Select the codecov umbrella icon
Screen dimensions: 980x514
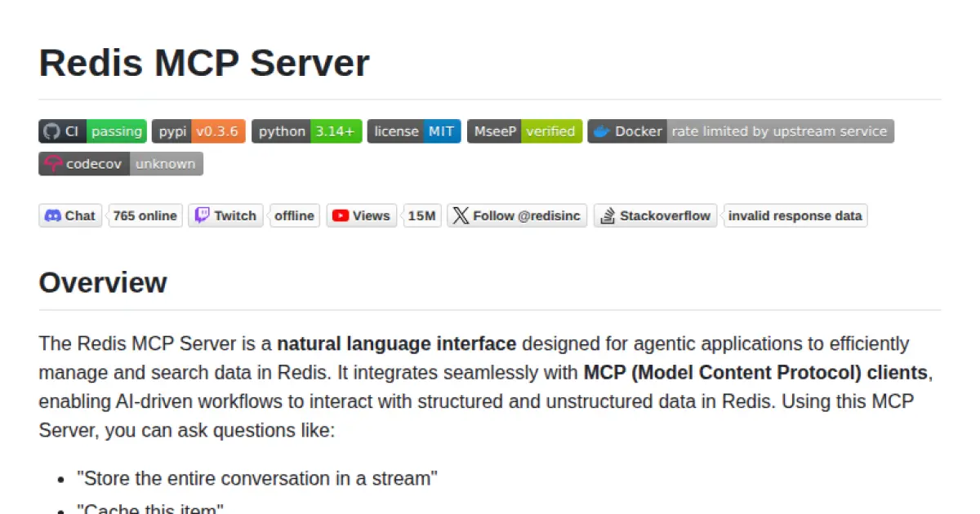click(52, 163)
